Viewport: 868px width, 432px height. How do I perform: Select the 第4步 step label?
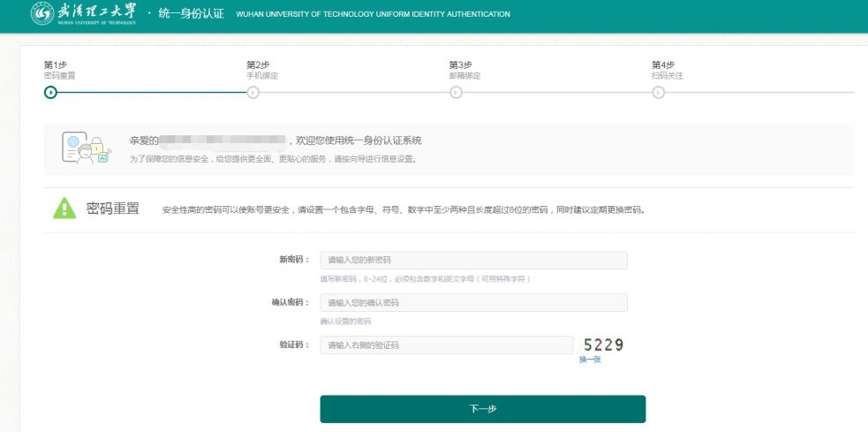click(x=663, y=64)
